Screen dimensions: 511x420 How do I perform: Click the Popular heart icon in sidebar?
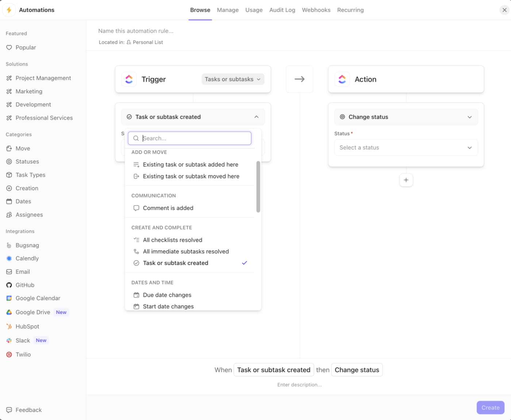click(x=8, y=47)
